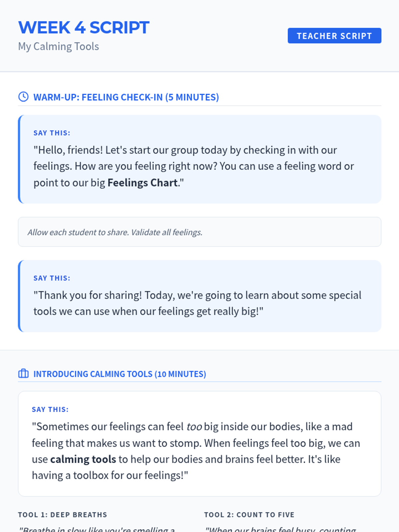Click the Breathe in slow italic text
This screenshot has height=532, width=399.
pyautogui.click(x=97, y=529)
